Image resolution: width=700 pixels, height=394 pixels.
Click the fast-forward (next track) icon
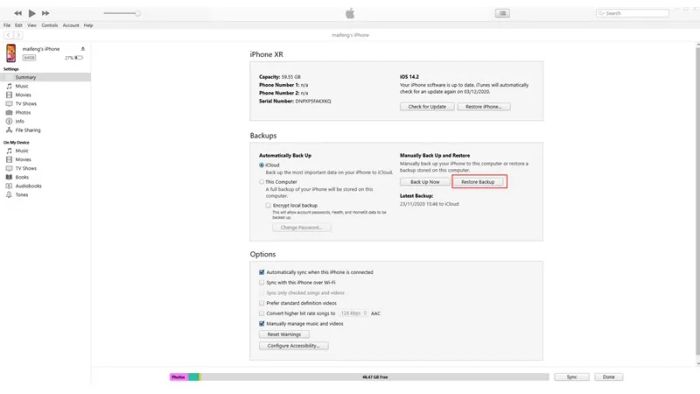tap(46, 13)
